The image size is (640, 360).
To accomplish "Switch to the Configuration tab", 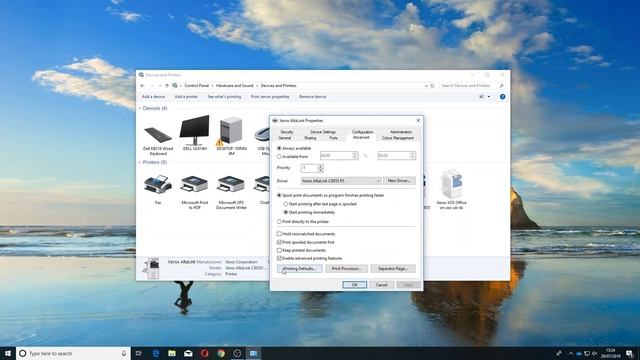I will click(x=362, y=132).
